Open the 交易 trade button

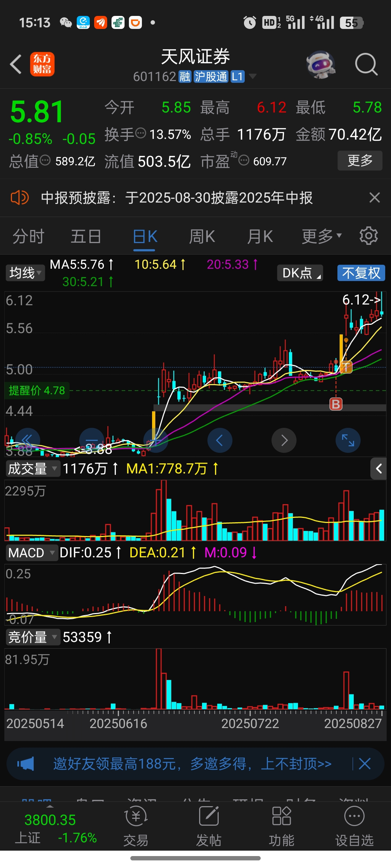click(x=136, y=826)
